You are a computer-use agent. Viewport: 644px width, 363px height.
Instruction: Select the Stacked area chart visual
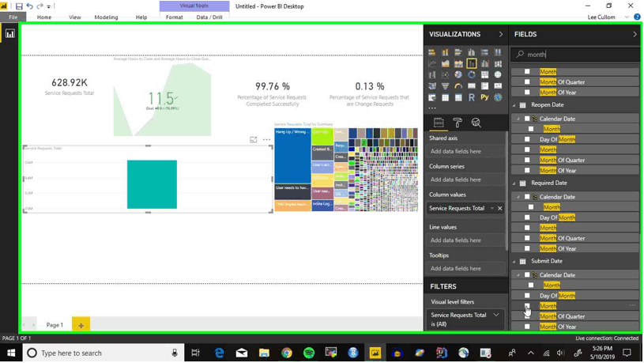pyautogui.click(x=458, y=63)
